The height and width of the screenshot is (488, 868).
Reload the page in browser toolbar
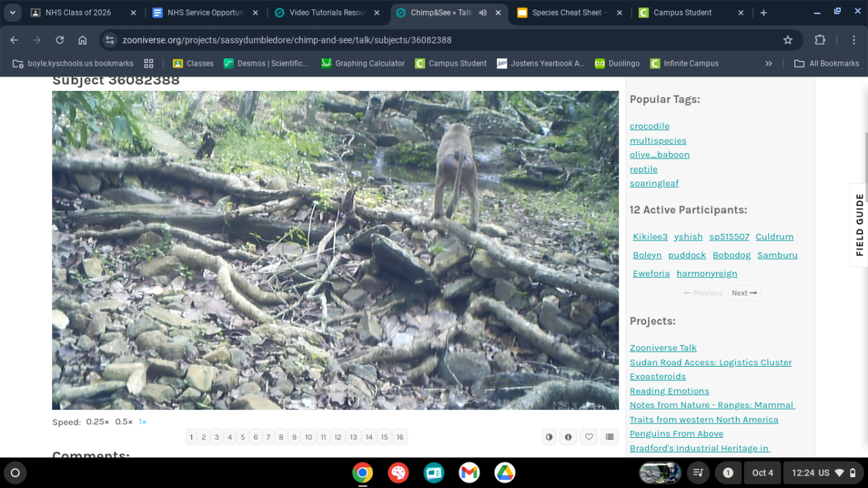[x=60, y=40]
